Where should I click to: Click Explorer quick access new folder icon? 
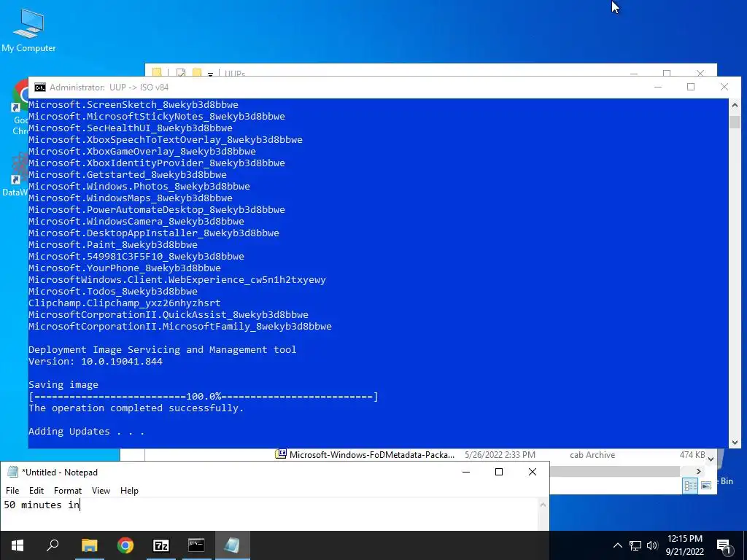tap(197, 73)
